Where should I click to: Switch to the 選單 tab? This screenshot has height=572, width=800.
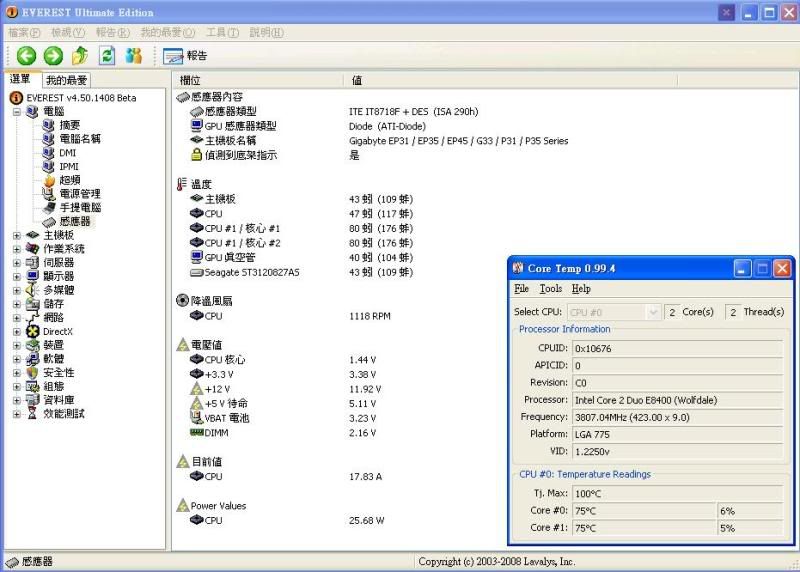pyautogui.click(x=20, y=79)
